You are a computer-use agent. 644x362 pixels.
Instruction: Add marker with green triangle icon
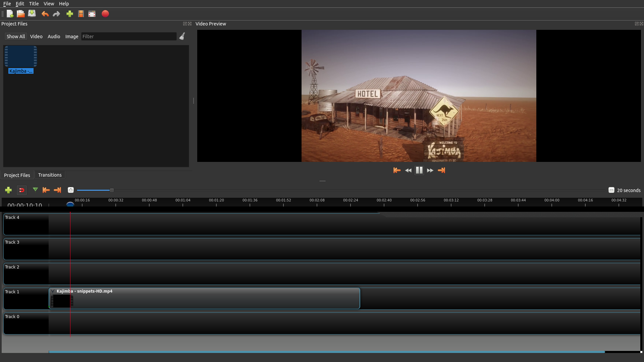coord(35,190)
